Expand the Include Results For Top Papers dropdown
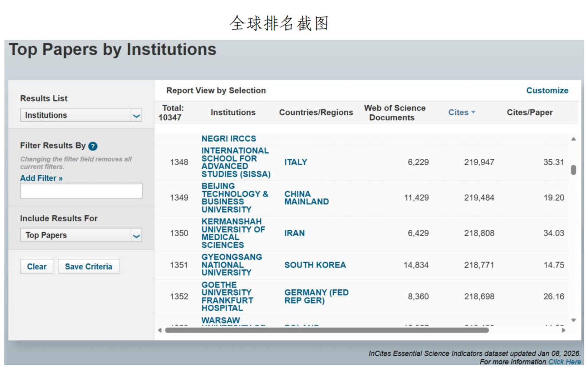The height and width of the screenshot is (369, 588). 81,235
